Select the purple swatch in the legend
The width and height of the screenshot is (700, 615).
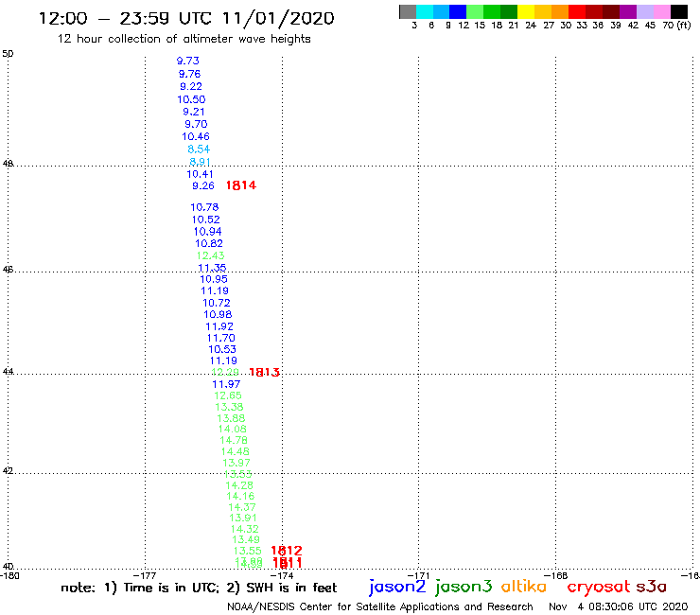[x=628, y=11]
